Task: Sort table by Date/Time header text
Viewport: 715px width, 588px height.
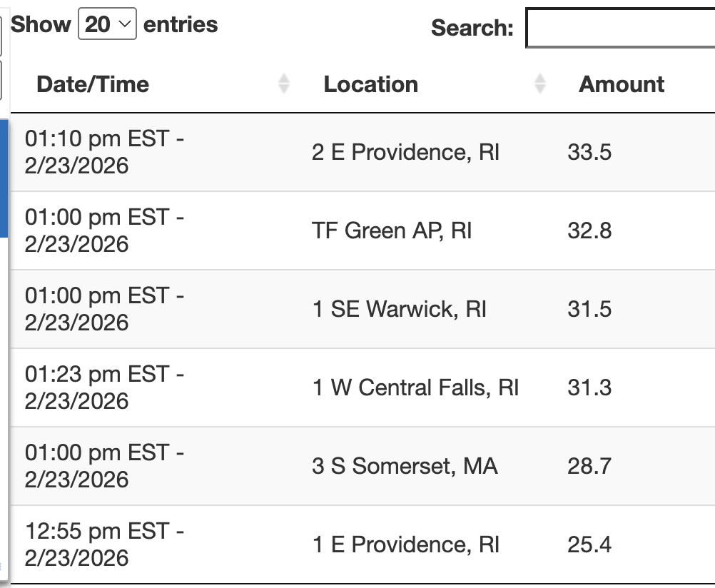Action: pyautogui.click(x=93, y=84)
